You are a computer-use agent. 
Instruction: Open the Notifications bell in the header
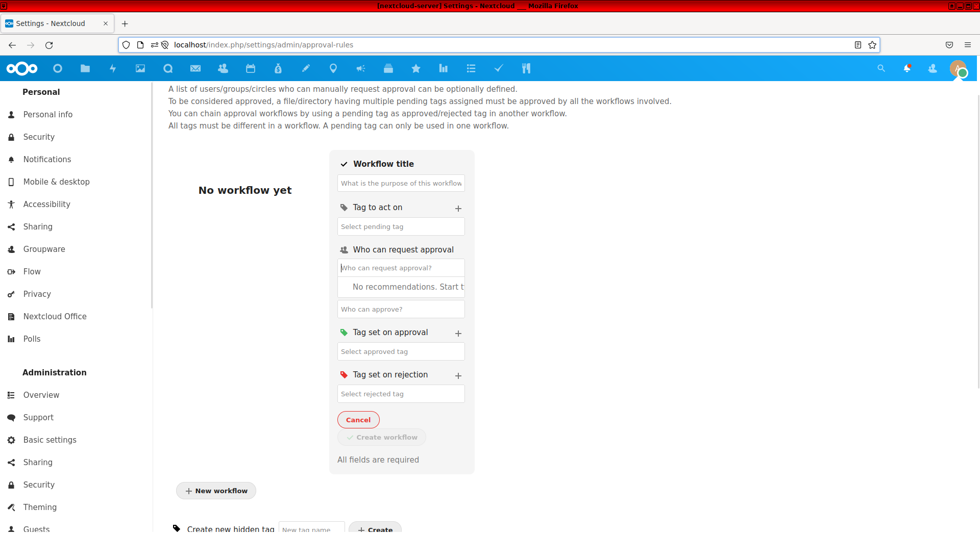(908, 68)
